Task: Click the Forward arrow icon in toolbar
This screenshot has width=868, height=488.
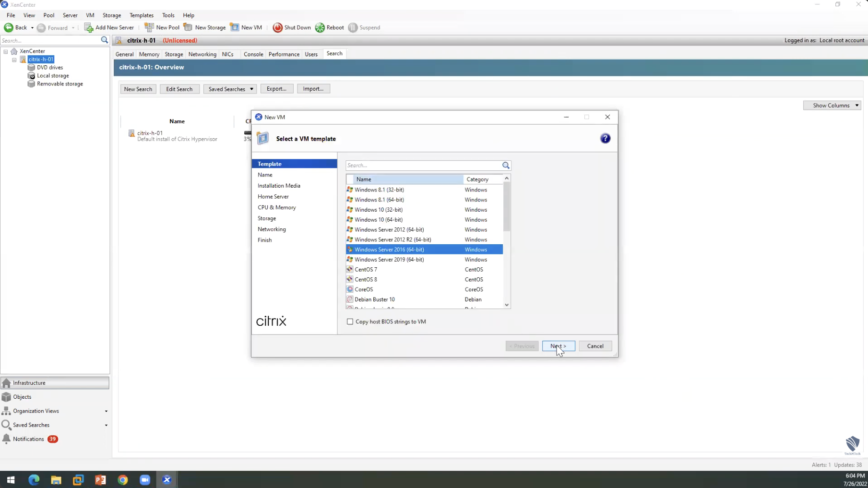Action: coord(41,28)
